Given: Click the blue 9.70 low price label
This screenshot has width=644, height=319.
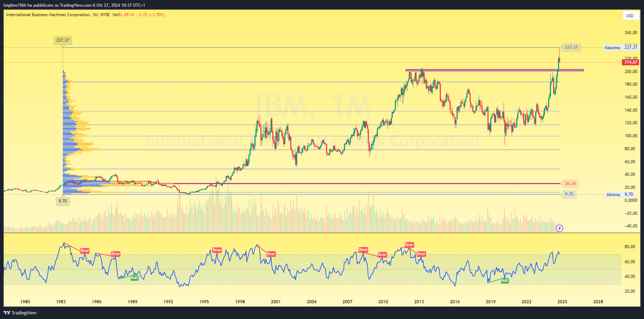Looking at the screenshot, I should click(x=569, y=194).
